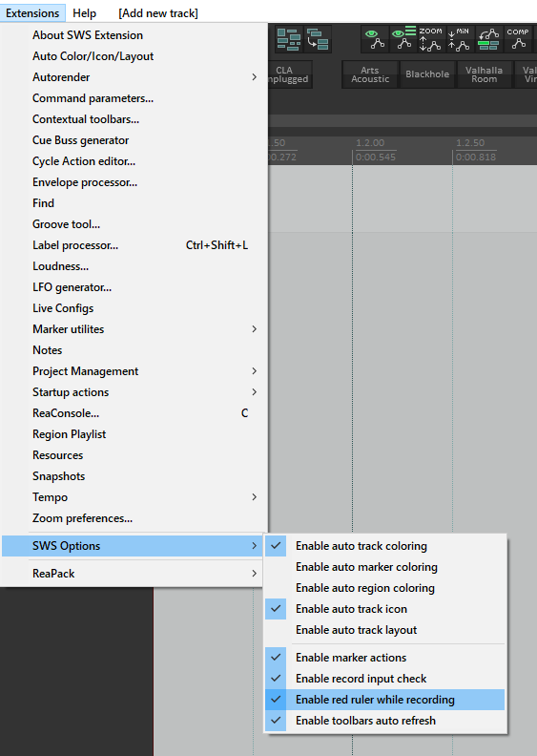Click the ZOOM envelope height icon
537x756 pixels.
(x=430, y=39)
